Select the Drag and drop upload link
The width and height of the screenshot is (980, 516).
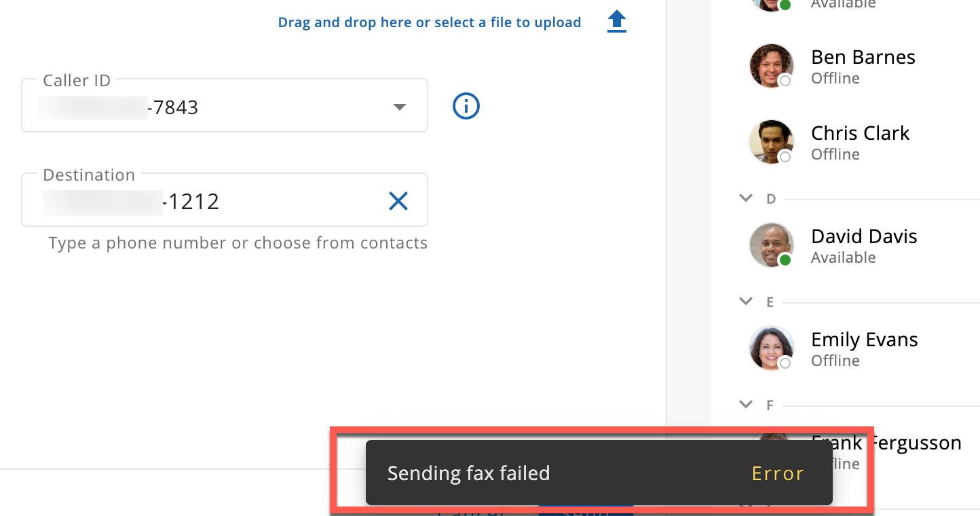point(430,22)
